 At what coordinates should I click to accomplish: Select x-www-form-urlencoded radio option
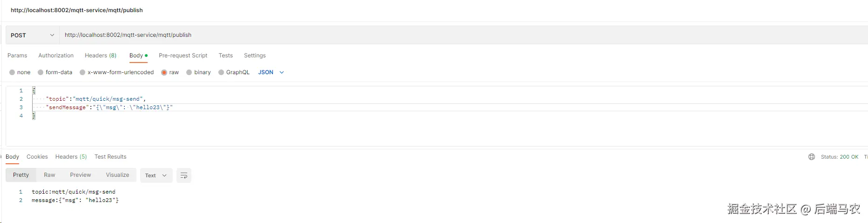[x=82, y=72]
